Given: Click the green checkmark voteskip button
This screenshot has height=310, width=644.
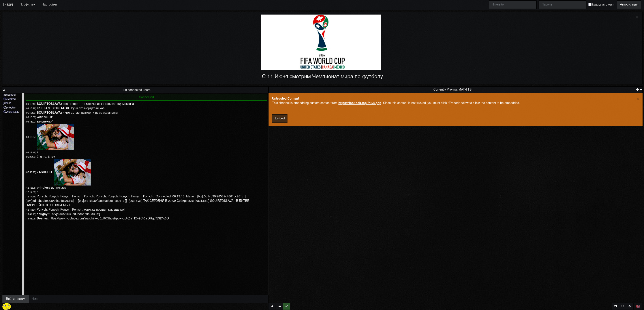Looking at the screenshot, I should (287, 306).
